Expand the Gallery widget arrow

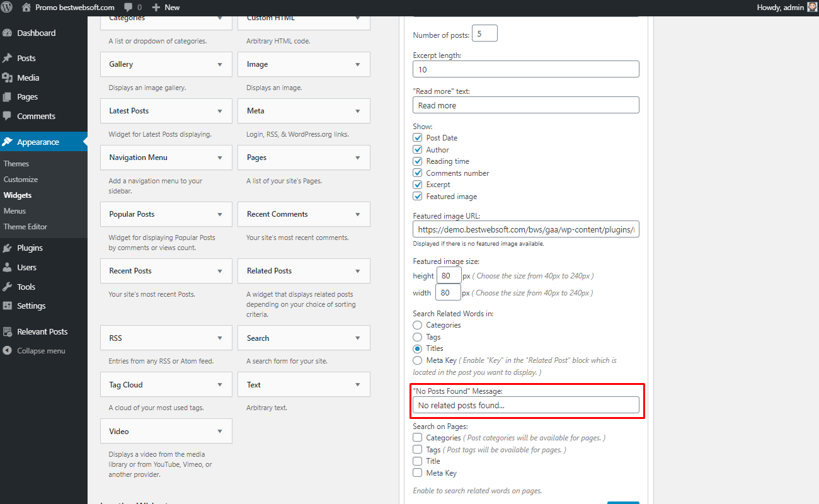(x=220, y=64)
